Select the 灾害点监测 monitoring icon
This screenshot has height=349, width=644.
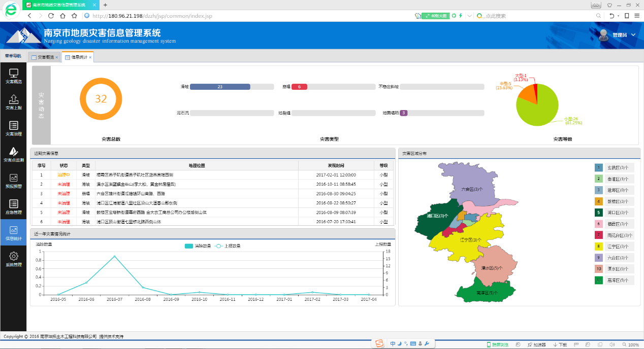tap(13, 154)
